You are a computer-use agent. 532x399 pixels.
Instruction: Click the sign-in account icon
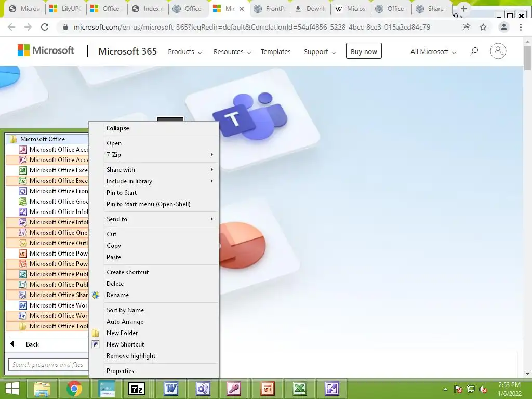498,51
